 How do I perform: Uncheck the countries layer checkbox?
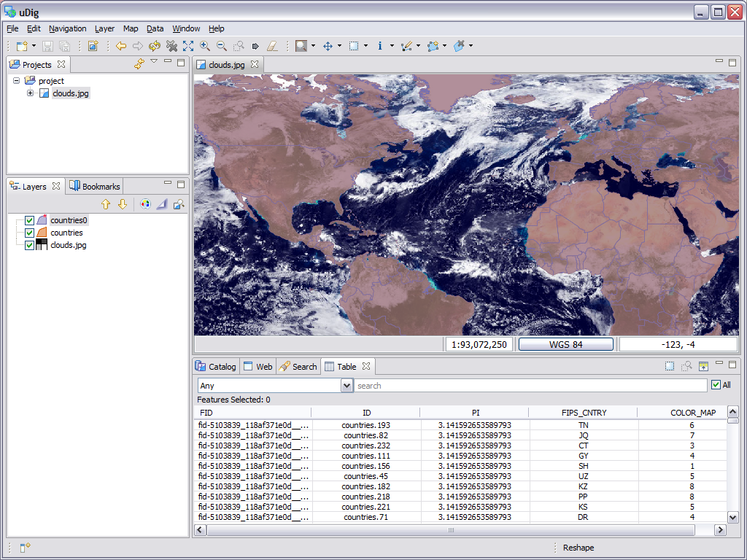(29, 233)
